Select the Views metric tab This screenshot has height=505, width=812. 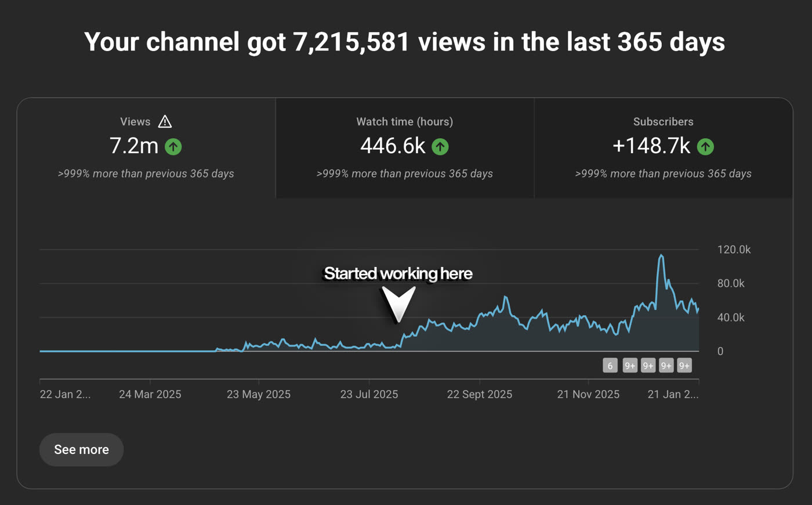(x=146, y=148)
